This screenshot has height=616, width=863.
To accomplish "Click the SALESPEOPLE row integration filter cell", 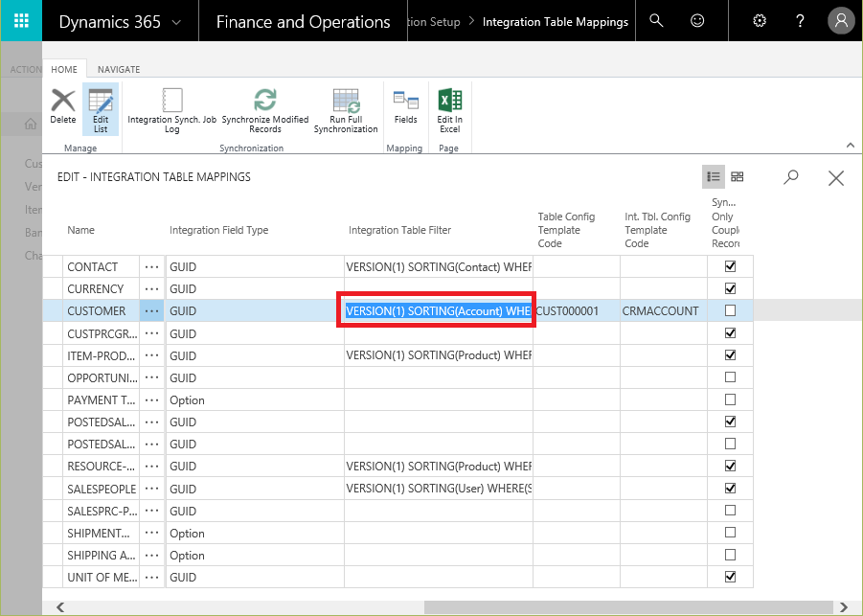I will 438,489.
